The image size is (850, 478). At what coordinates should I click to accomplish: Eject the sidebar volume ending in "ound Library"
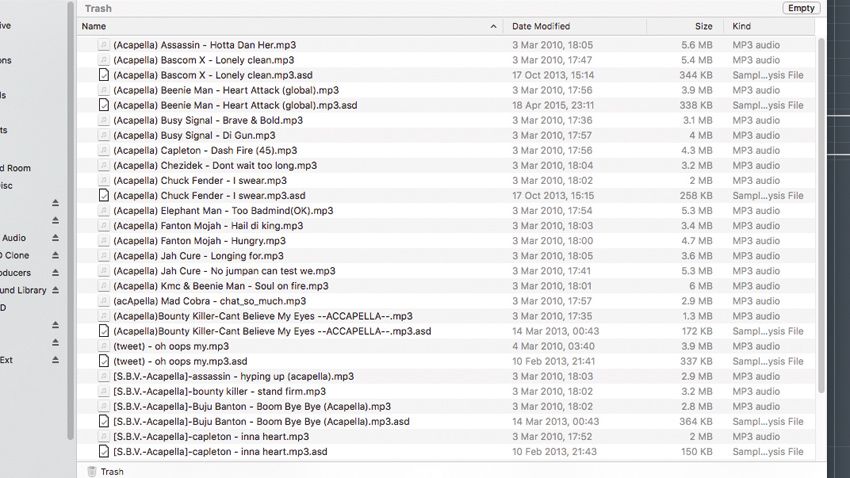56,290
